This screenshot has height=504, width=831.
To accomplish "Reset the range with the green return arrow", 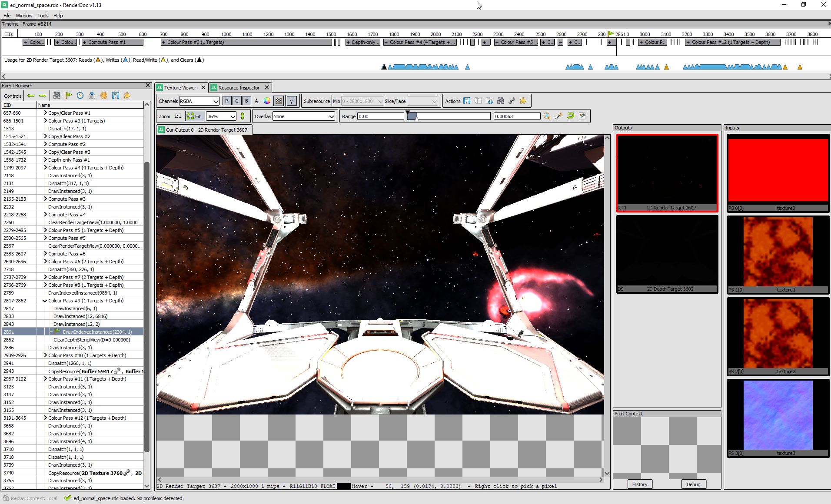I will pos(571,116).
